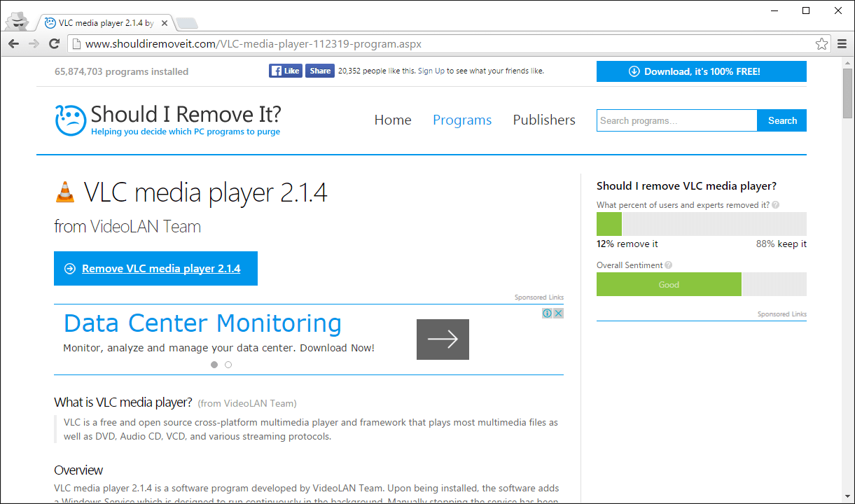The width and height of the screenshot is (855, 504).
Task: Click the blue Search button
Action: (x=782, y=120)
